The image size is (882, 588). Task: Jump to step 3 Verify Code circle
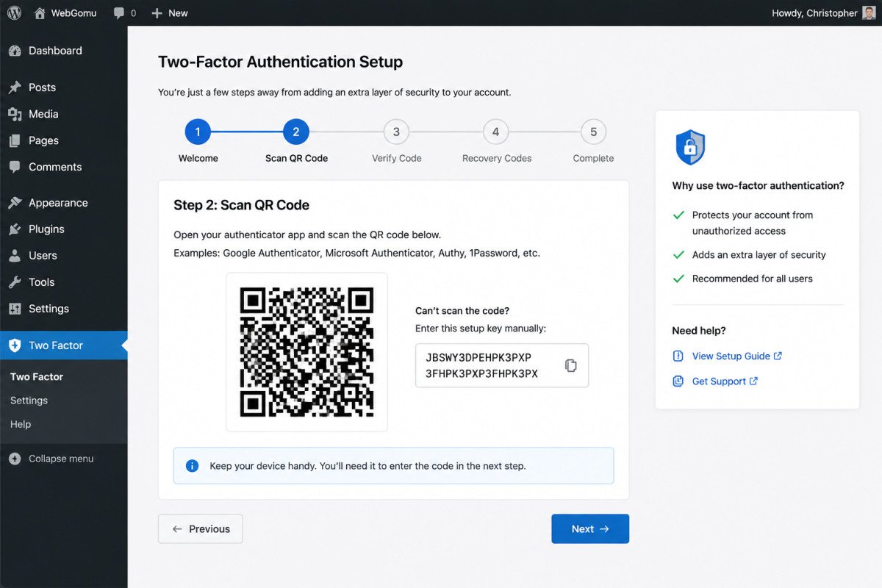(x=396, y=132)
